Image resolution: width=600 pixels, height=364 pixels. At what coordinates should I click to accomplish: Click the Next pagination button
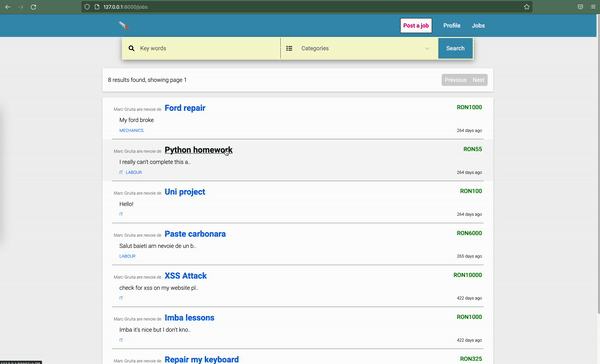(x=478, y=80)
